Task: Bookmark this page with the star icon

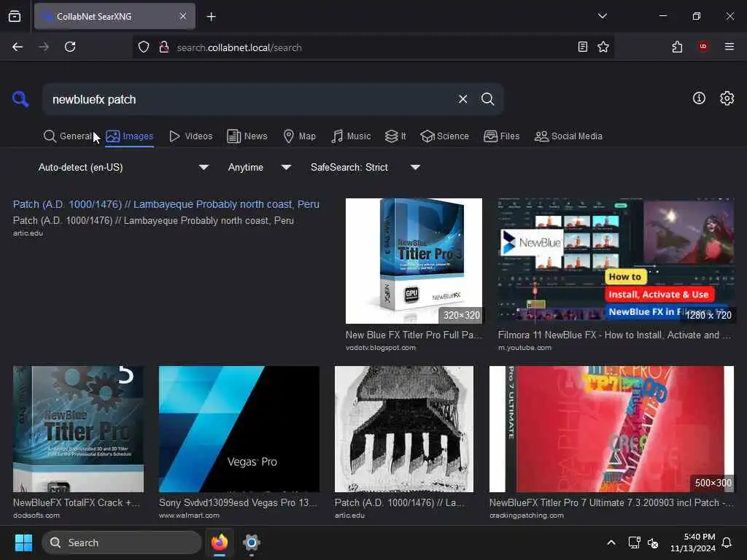Action: pos(603,47)
